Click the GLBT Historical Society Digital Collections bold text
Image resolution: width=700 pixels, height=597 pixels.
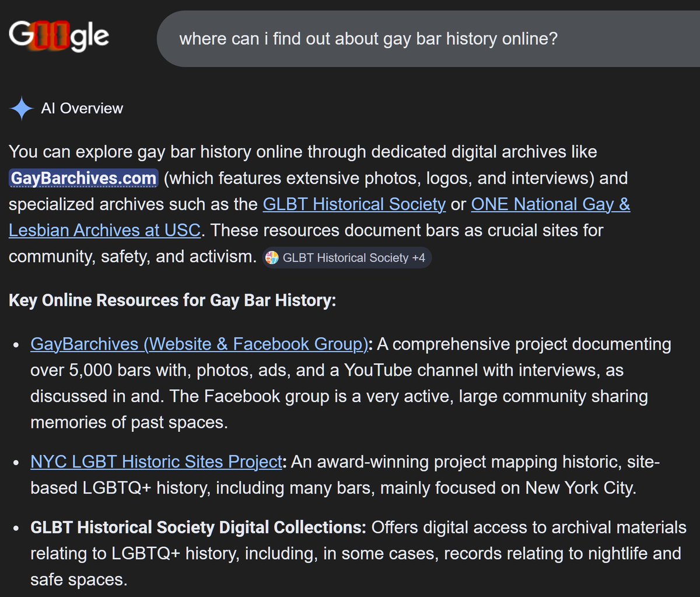198,528
